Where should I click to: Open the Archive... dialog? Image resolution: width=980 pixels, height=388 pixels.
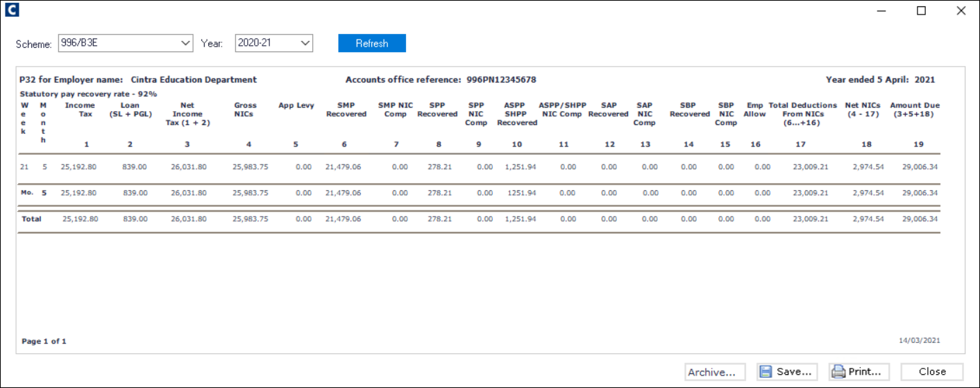pyautogui.click(x=715, y=372)
